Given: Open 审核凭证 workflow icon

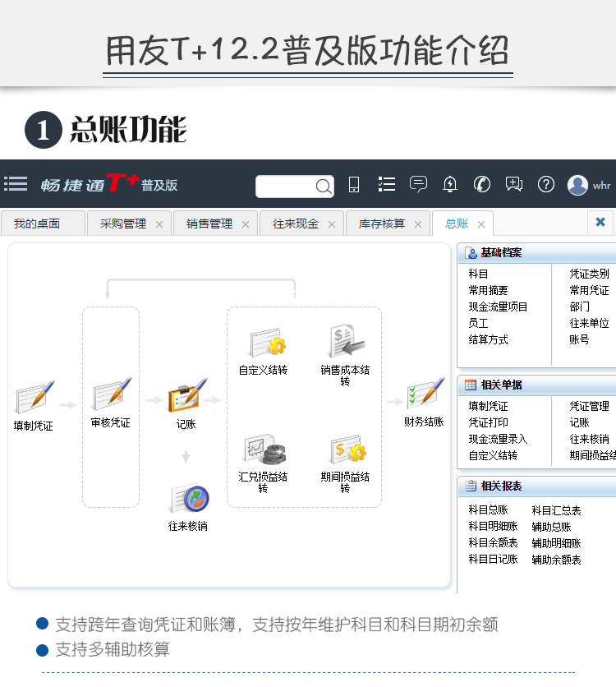Looking at the screenshot, I should (x=112, y=394).
